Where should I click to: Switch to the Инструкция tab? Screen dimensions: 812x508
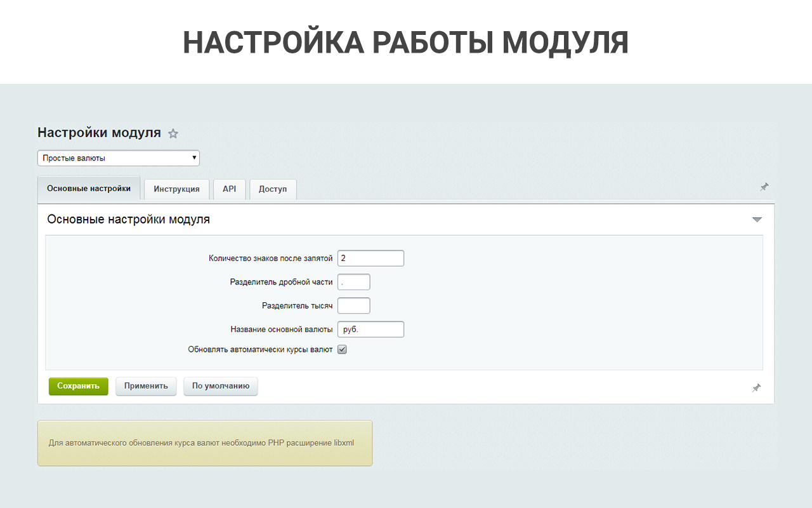point(176,189)
